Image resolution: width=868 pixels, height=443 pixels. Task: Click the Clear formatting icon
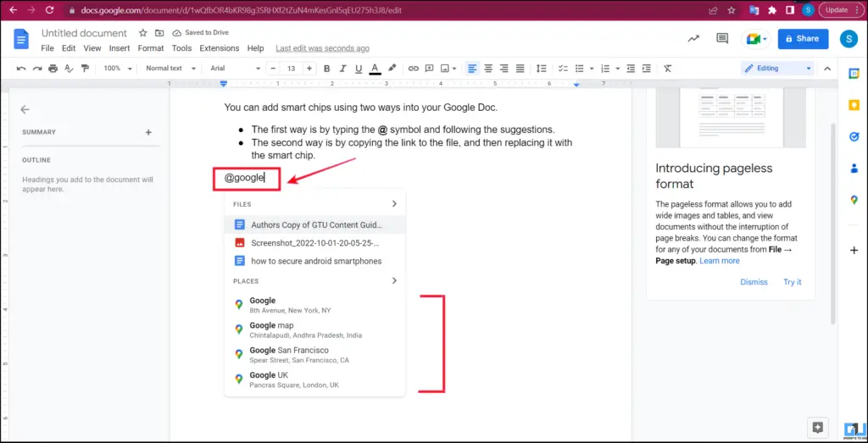coord(668,69)
